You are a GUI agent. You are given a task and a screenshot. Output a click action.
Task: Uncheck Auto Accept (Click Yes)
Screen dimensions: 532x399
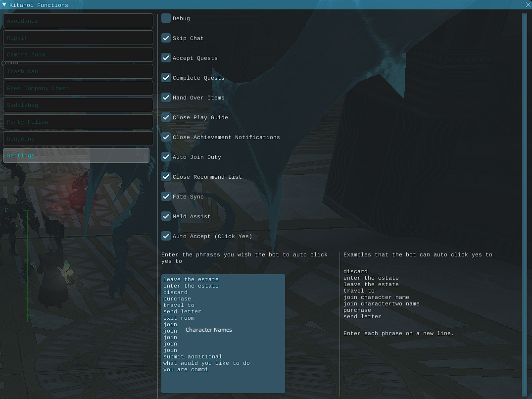[166, 236]
